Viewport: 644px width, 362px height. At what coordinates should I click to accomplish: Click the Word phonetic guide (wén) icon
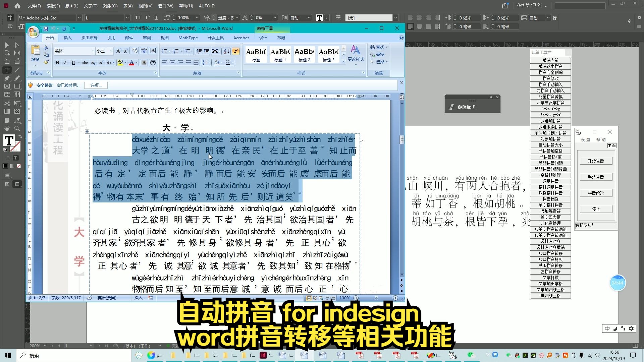(x=144, y=51)
